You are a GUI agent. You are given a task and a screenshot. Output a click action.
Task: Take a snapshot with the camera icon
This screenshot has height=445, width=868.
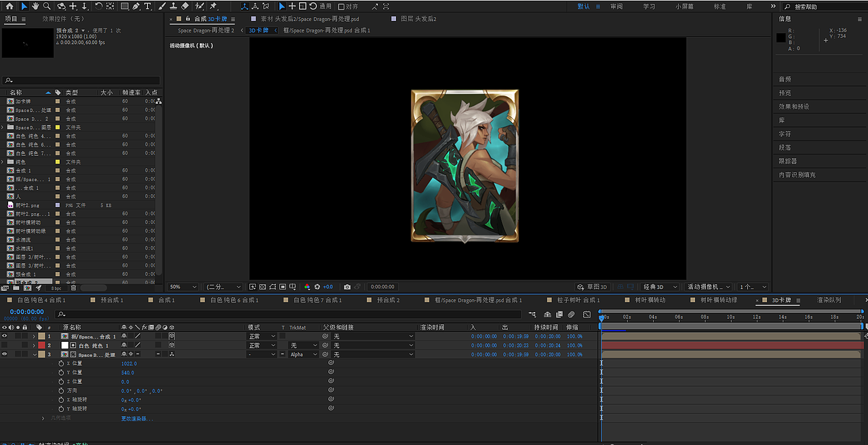pos(347,287)
